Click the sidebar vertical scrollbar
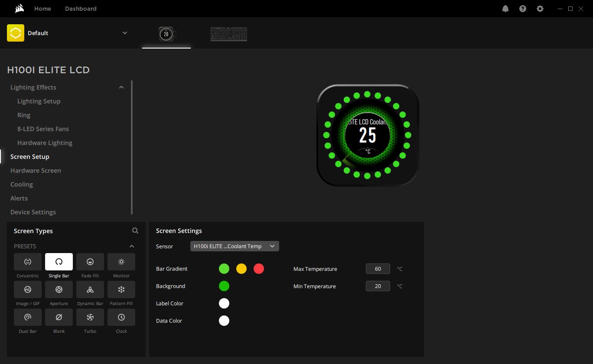Screen dimensions: 593x364 (x=132, y=147)
